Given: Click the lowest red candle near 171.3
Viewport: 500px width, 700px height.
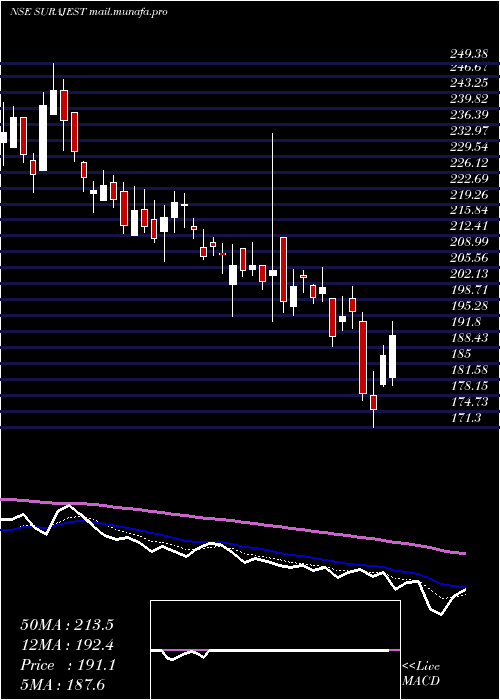Looking at the screenshot, I should tap(373, 399).
